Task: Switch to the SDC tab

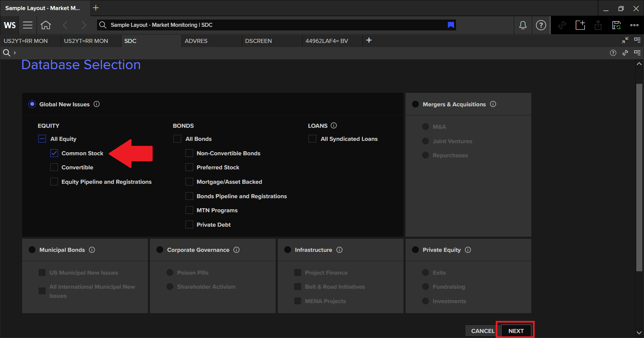Action: click(x=151, y=41)
